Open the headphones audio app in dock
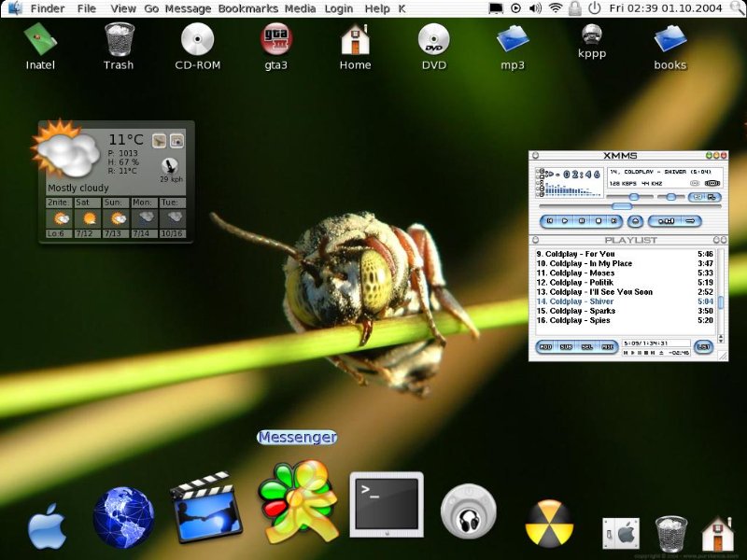The image size is (747, 560). [469, 511]
